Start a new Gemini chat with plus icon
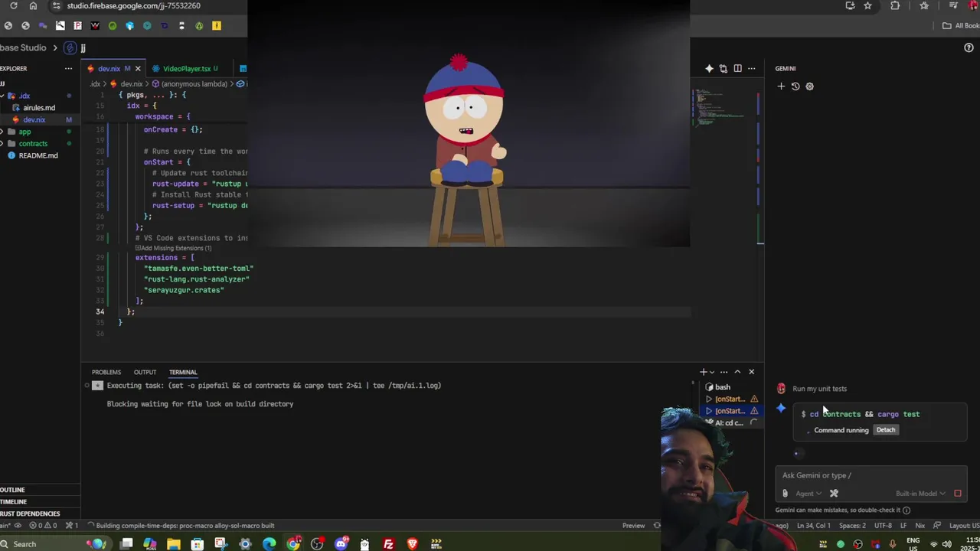The height and width of the screenshot is (551, 980). pos(781,86)
